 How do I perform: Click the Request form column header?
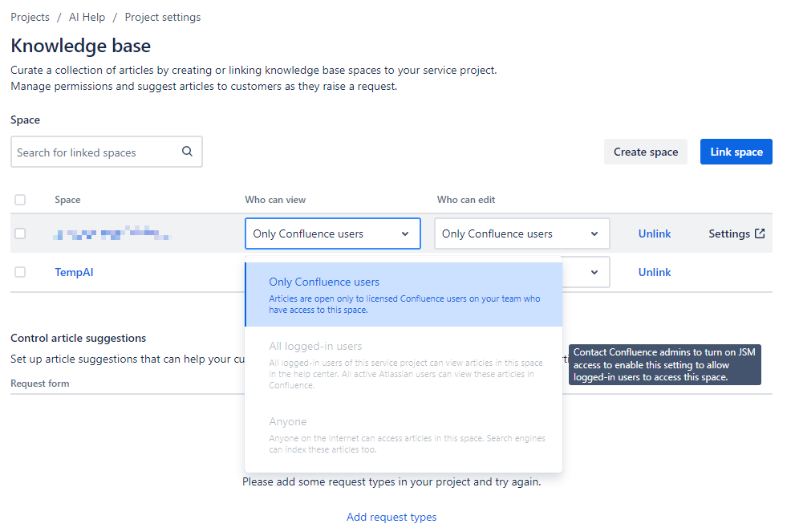click(x=40, y=384)
